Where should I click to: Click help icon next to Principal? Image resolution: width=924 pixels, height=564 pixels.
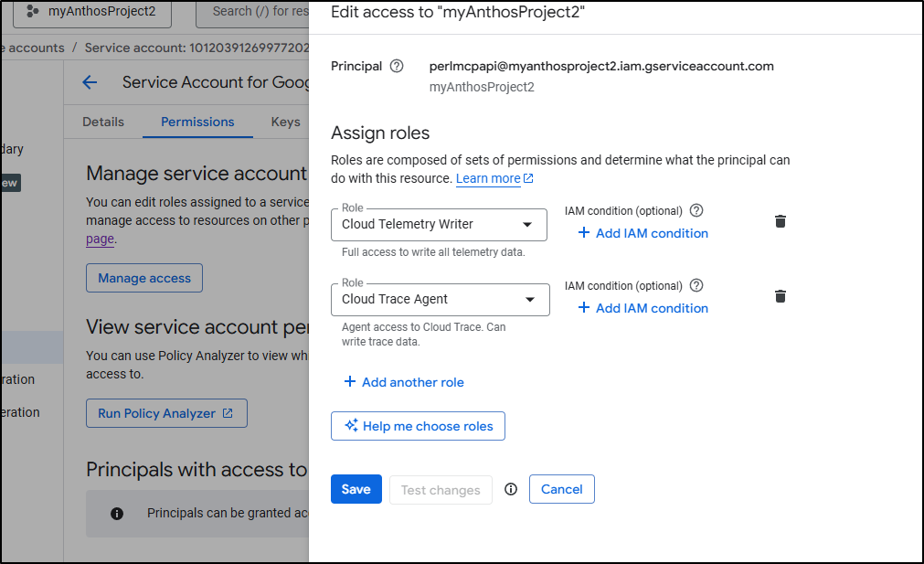397,66
